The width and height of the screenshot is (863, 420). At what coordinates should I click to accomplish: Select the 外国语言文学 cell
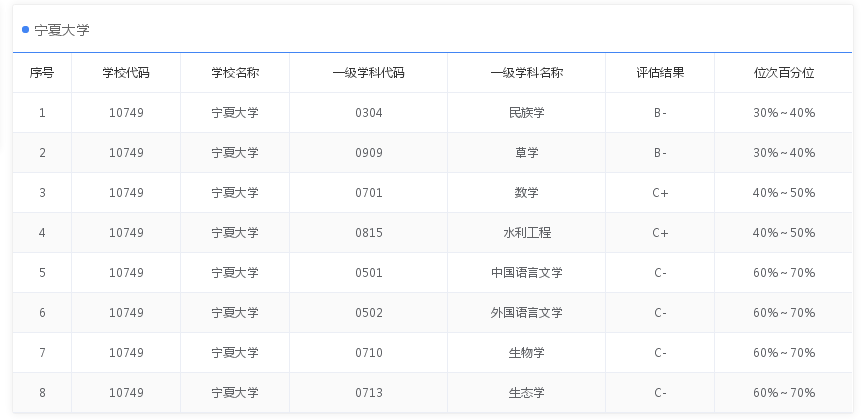526,313
